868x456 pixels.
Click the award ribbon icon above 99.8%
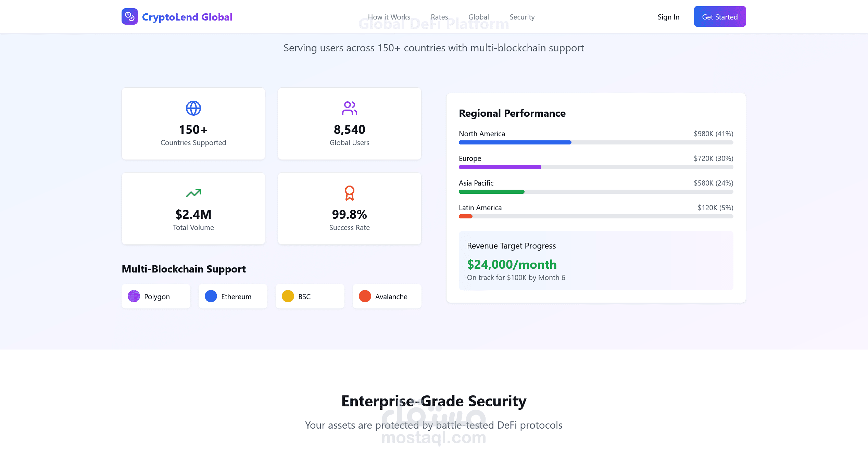350,193
